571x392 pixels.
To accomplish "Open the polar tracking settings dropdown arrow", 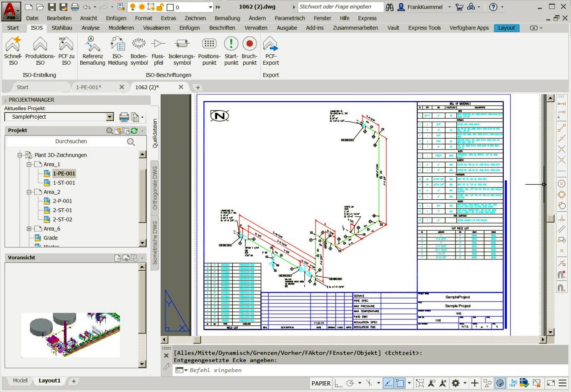I will (x=359, y=383).
